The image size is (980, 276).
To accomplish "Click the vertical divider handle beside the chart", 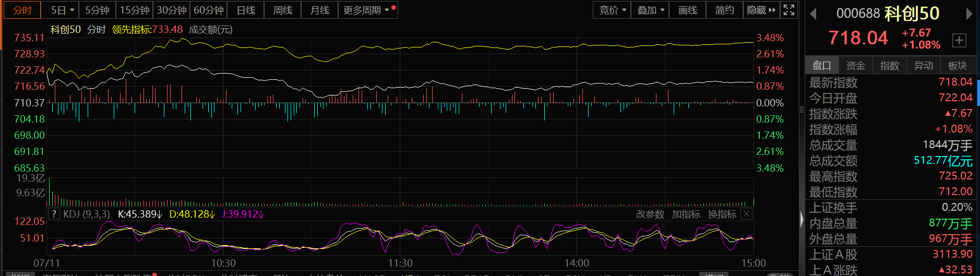I will 802,110.
